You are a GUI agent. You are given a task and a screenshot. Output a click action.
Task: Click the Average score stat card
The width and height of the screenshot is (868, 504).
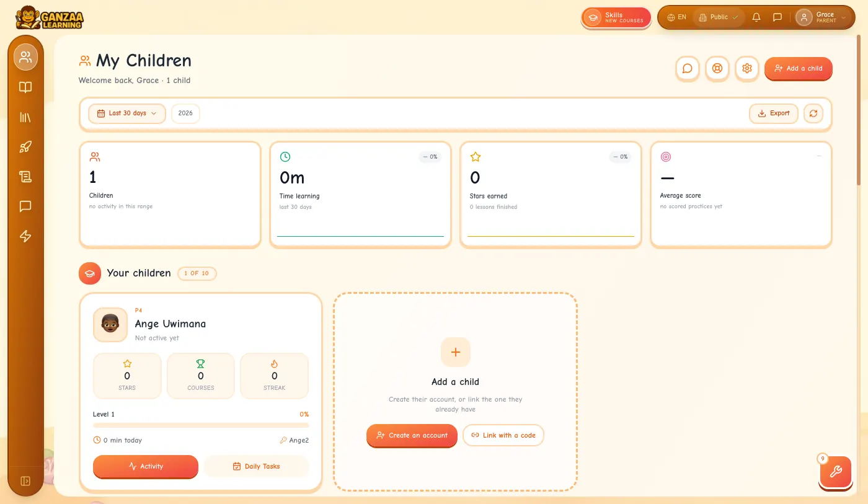741,195
